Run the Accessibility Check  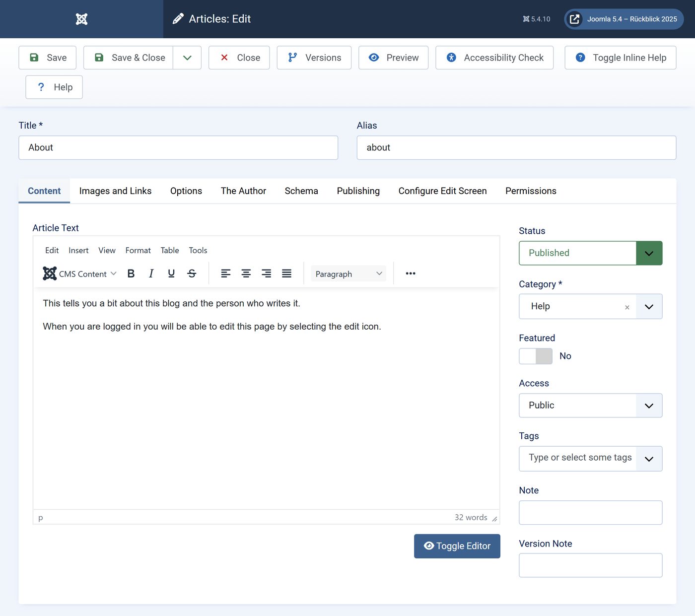click(x=494, y=58)
